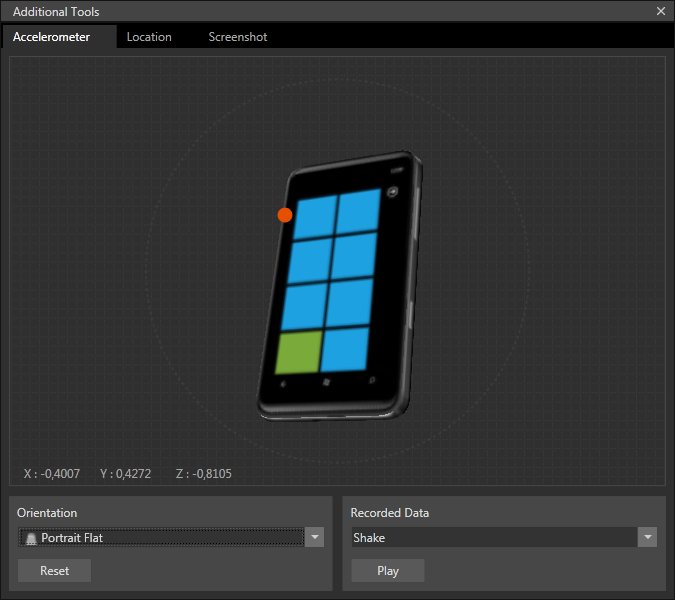Click the Additional Tools title text
Screen dimensions: 675x600
(x=56, y=12)
